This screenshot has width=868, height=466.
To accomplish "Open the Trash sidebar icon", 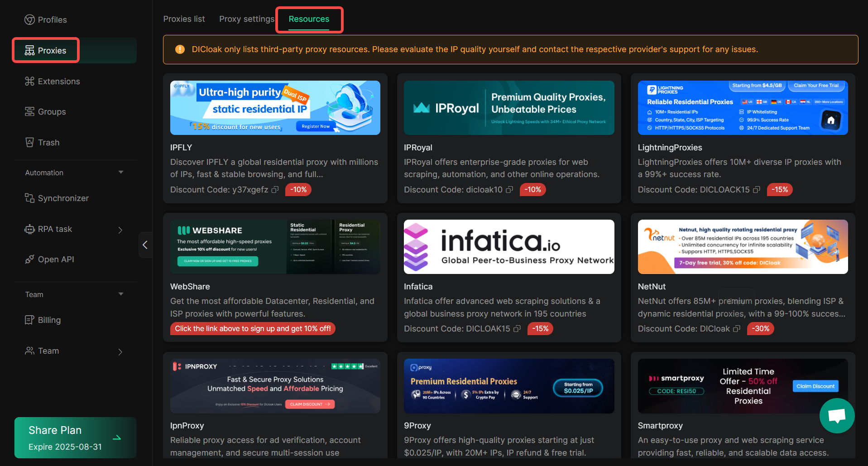I will tap(29, 143).
